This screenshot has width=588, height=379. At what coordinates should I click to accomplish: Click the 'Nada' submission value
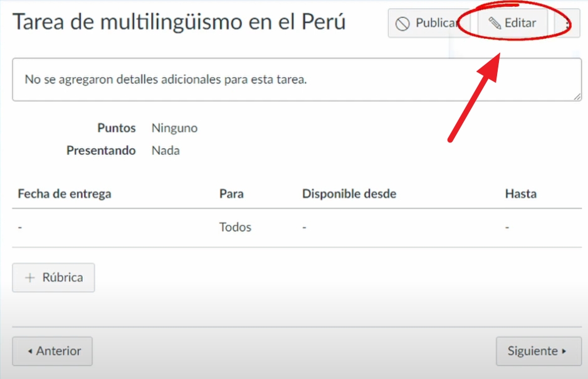[165, 151]
